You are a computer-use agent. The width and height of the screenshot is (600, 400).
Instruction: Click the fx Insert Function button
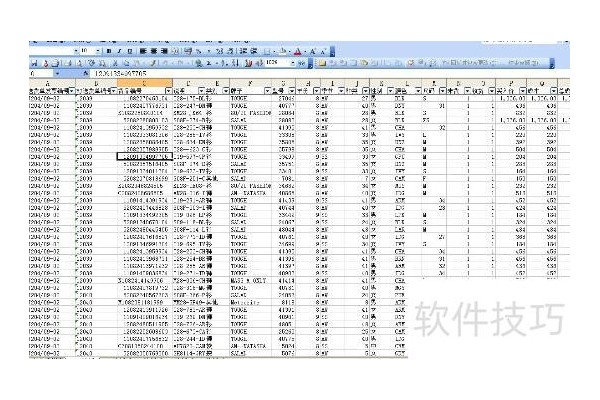point(86,73)
